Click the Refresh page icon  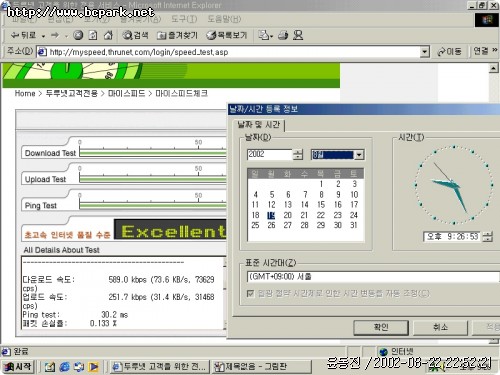93,35
